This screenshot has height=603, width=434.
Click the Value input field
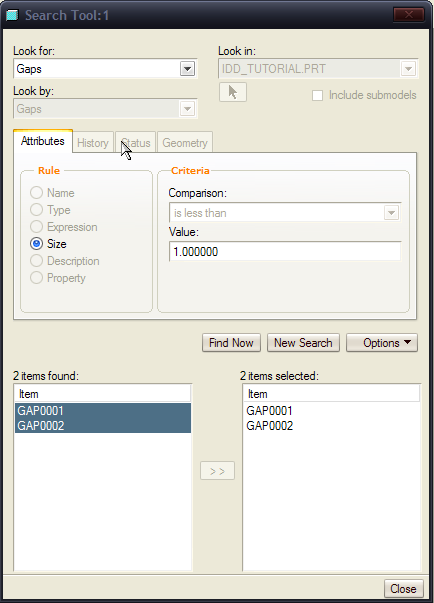(x=285, y=252)
